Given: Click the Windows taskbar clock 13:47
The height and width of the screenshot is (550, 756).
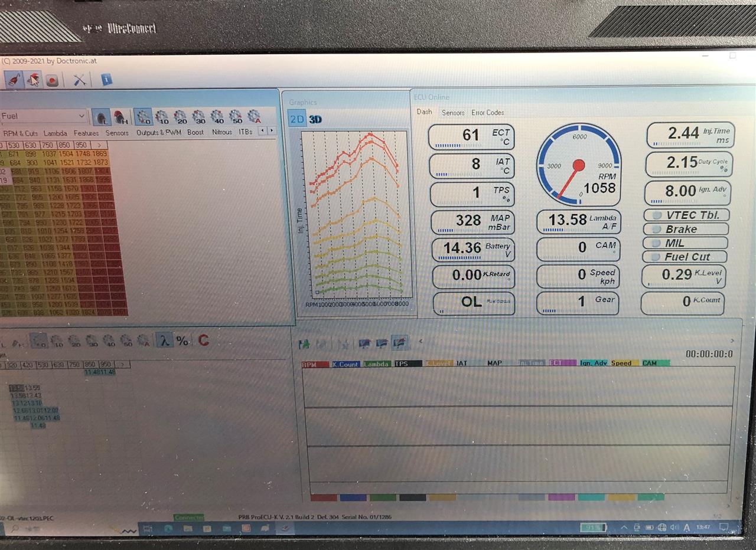Looking at the screenshot, I should click(x=703, y=526).
